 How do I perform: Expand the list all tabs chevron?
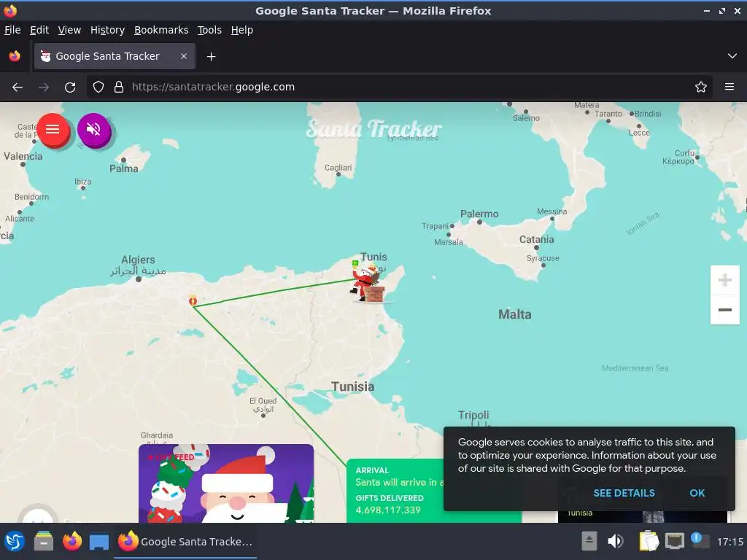point(732,56)
